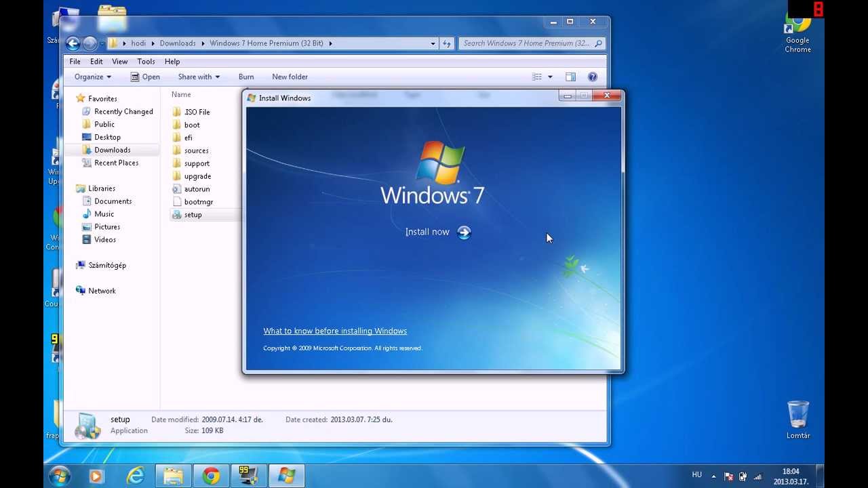Viewport: 868px width, 488px height.
Task: Expand the recent pages dropdown by Forward
Action: (x=102, y=43)
